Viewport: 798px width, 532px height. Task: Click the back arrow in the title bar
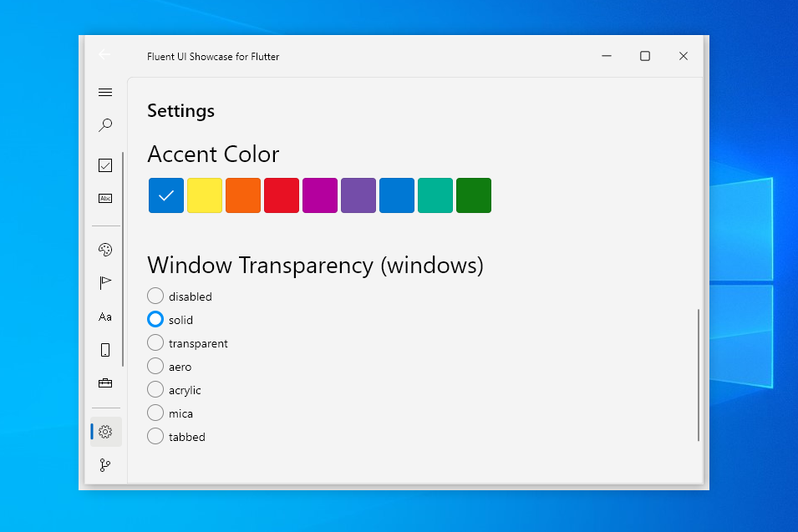[104, 54]
